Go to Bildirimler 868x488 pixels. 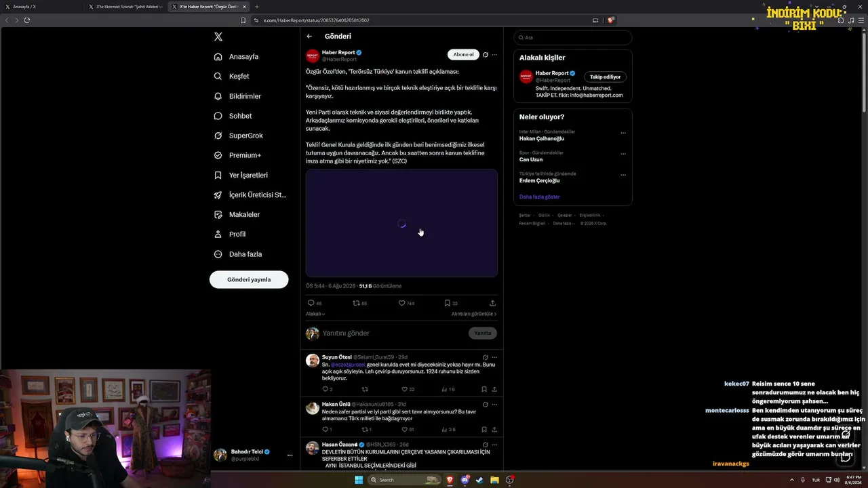(237, 96)
